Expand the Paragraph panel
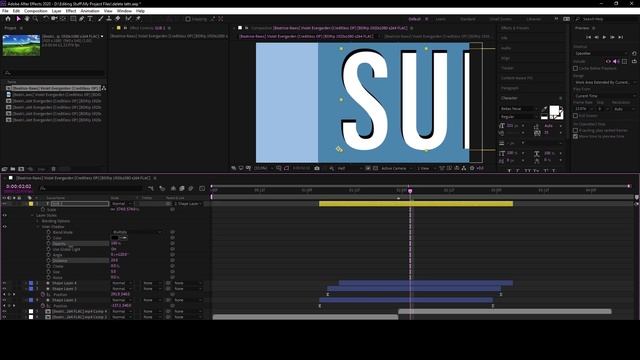 pos(510,88)
